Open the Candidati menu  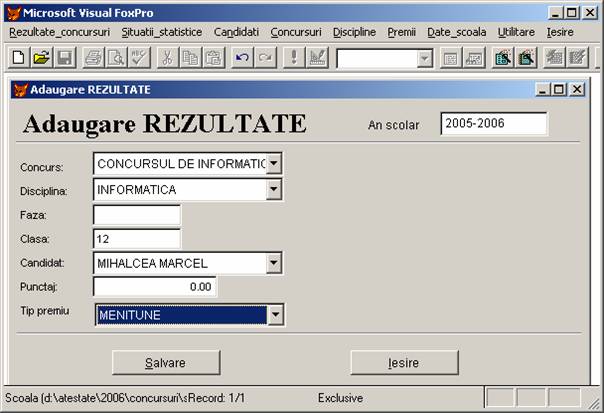tap(236, 32)
